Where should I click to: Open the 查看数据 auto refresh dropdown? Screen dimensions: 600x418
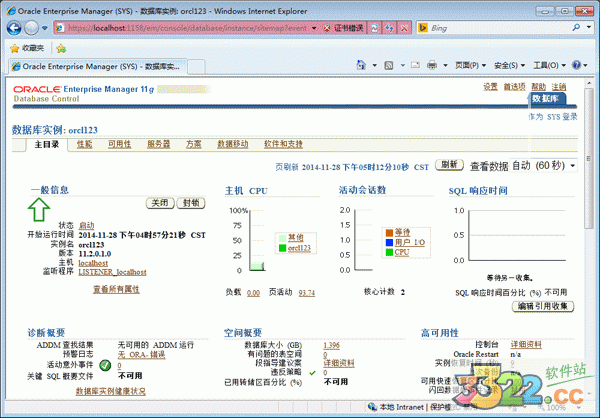coord(543,166)
